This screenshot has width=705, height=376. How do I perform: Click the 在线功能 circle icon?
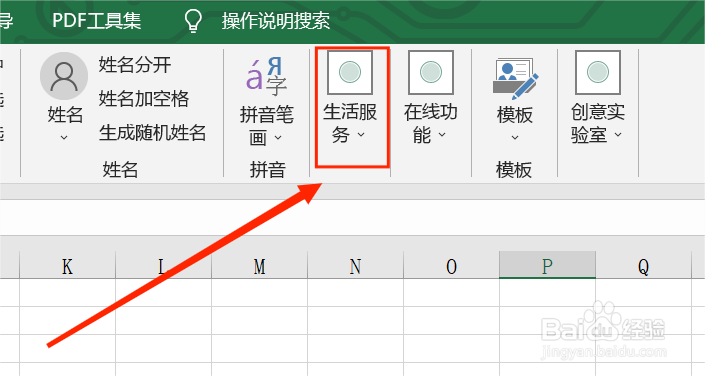[431, 72]
